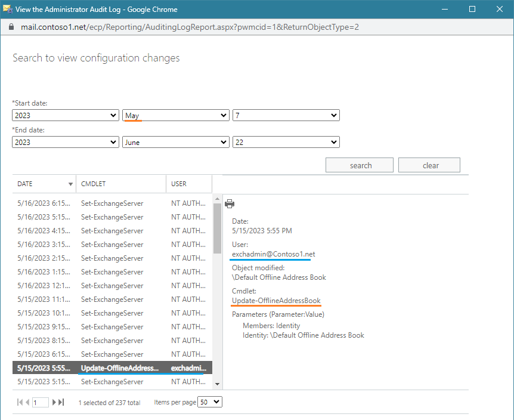Click the scroll down arrow in log list
Image resolution: width=514 pixels, height=420 pixels.
coord(217,384)
